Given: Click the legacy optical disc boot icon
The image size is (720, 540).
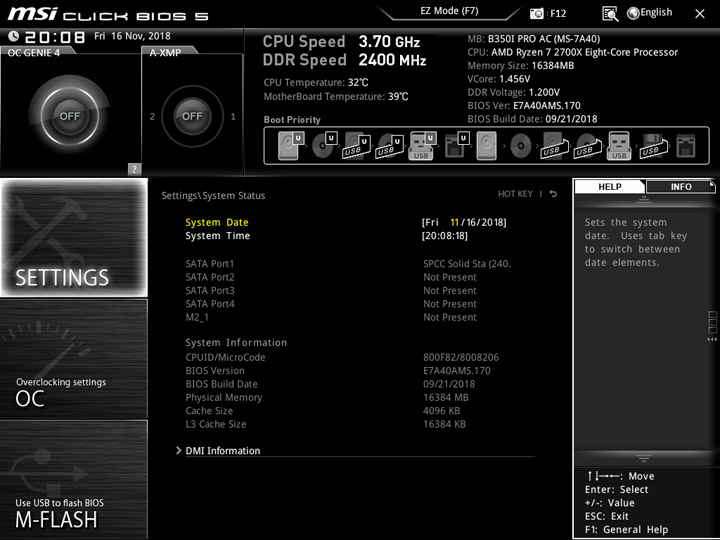Looking at the screenshot, I should (x=521, y=146).
